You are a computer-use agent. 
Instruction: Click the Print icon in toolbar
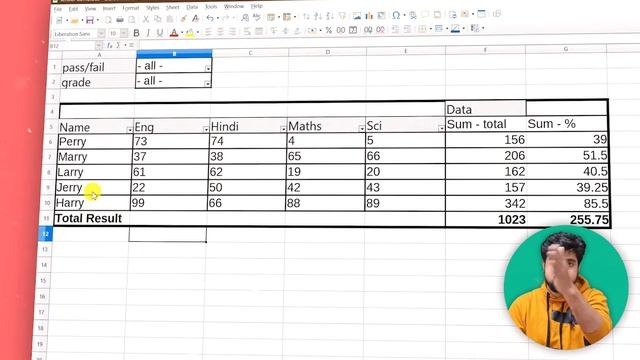(120, 20)
